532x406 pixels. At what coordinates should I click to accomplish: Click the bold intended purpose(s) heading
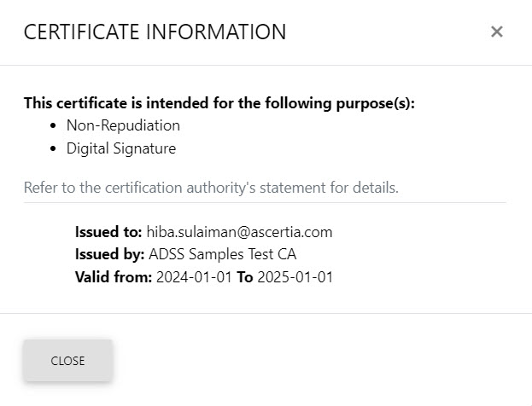pos(219,103)
